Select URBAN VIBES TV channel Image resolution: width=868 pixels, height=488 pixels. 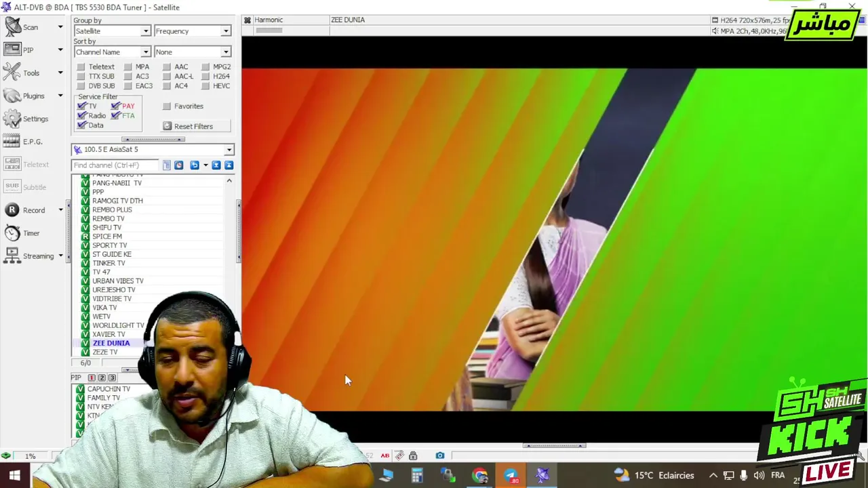pyautogui.click(x=117, y=281)
